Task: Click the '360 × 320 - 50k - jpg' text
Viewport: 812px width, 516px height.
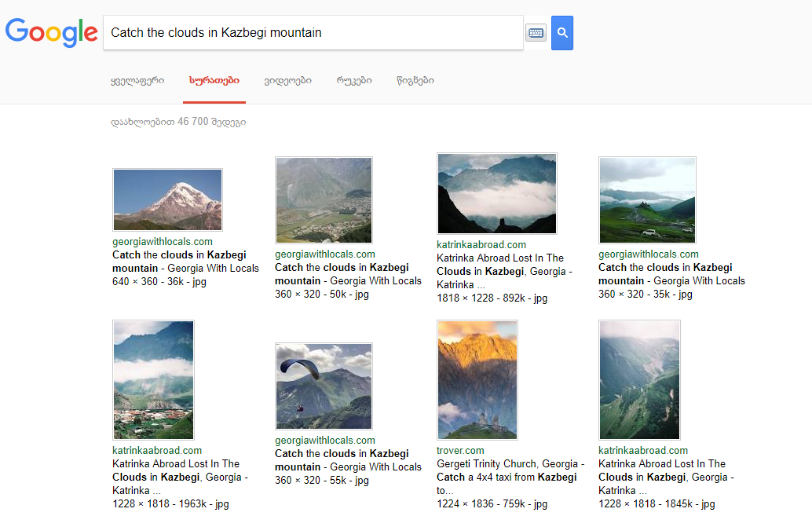Action: 322,295
